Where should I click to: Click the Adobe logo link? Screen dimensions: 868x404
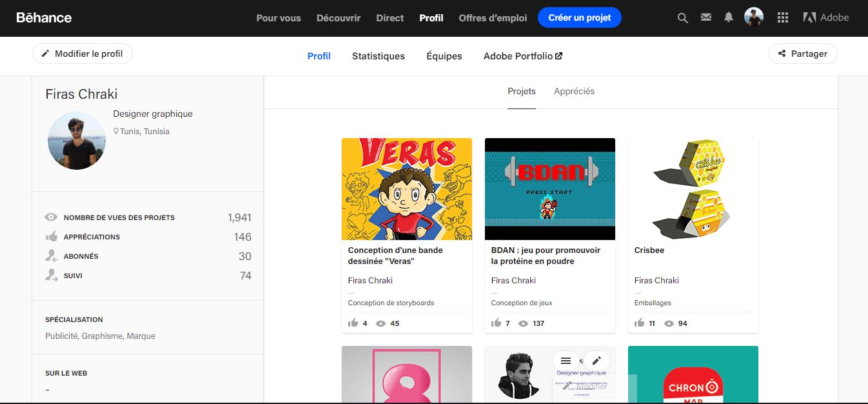click(x=826, y=17)
